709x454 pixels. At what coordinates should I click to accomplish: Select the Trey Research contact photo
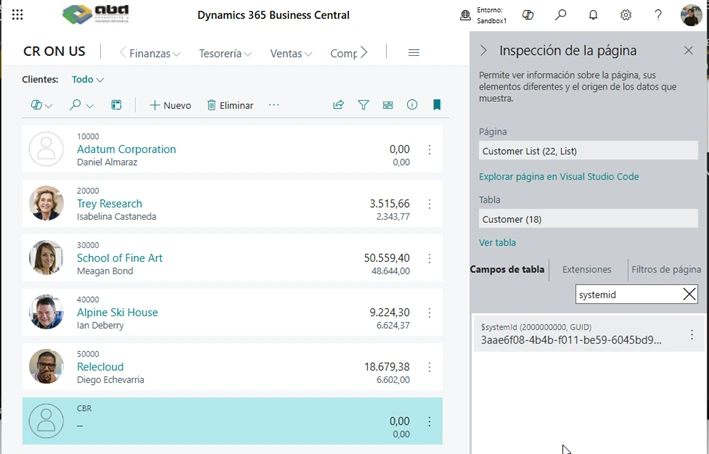[46, 203]
